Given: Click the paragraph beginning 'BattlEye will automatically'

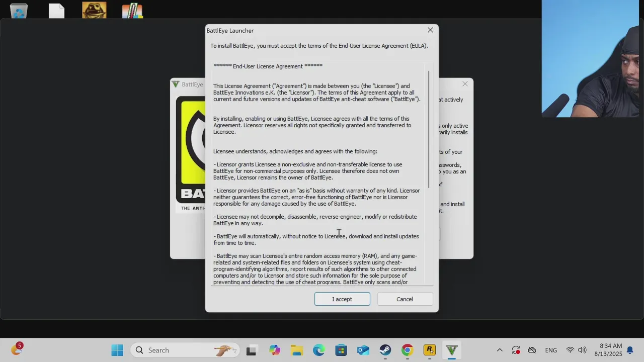Looking at the screenshot, I should 316,240.
